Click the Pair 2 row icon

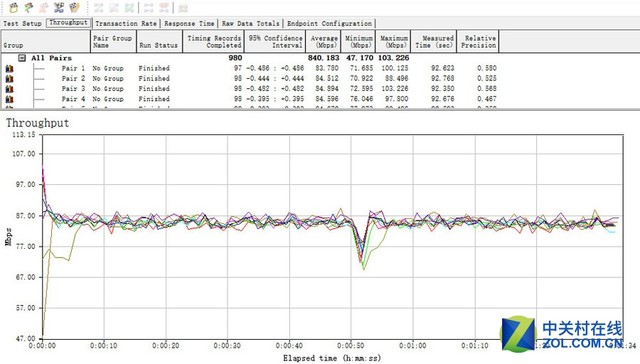[9, 79]
